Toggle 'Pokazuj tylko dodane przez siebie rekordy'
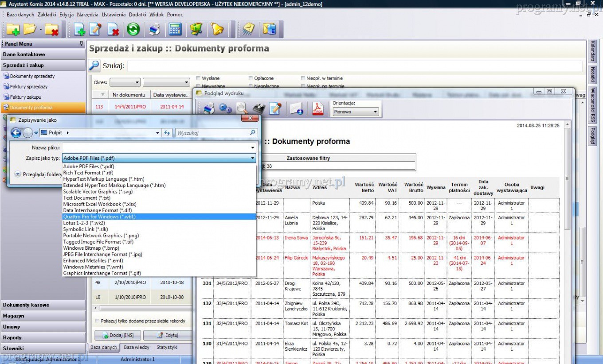This screenshot has width=603, height=364. coord(98,321)
